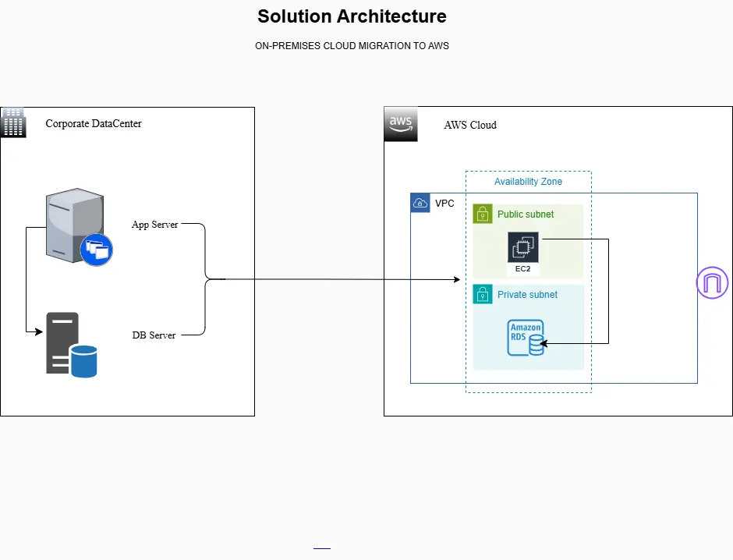The height and width of the screenshot is (560, 733).
Task: Click the AWS logo icon
Action: coord(401,124)
